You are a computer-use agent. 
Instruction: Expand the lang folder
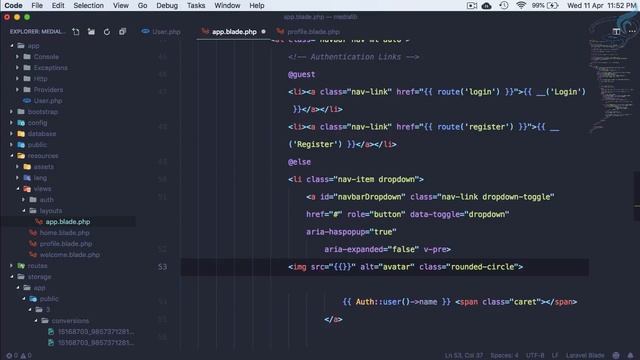pyautogui.click(x=18, y=178)
